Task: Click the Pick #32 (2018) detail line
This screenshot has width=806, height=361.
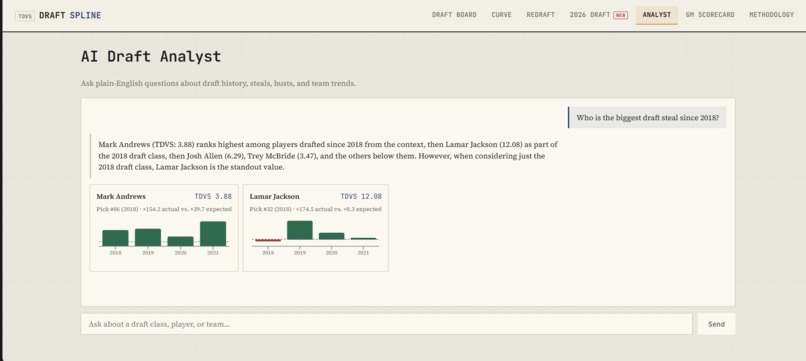Action: [x=316, y=209]
